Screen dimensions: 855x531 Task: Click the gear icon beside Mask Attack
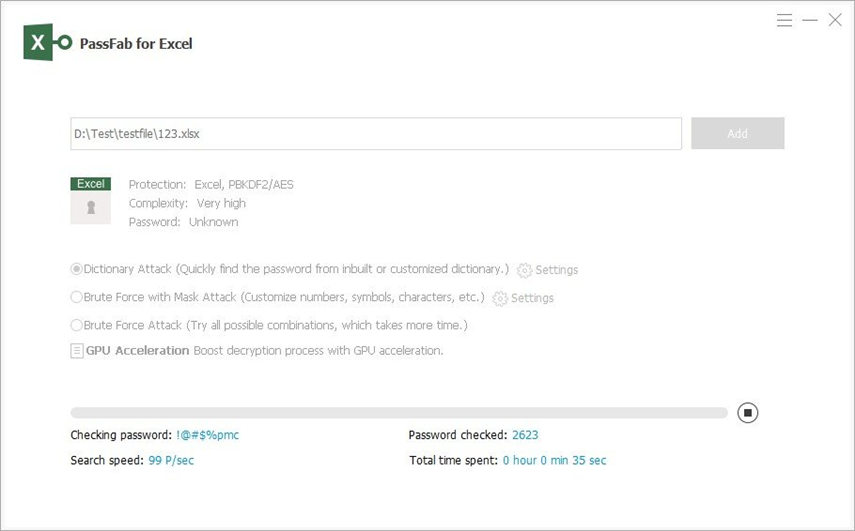point(499,298)
